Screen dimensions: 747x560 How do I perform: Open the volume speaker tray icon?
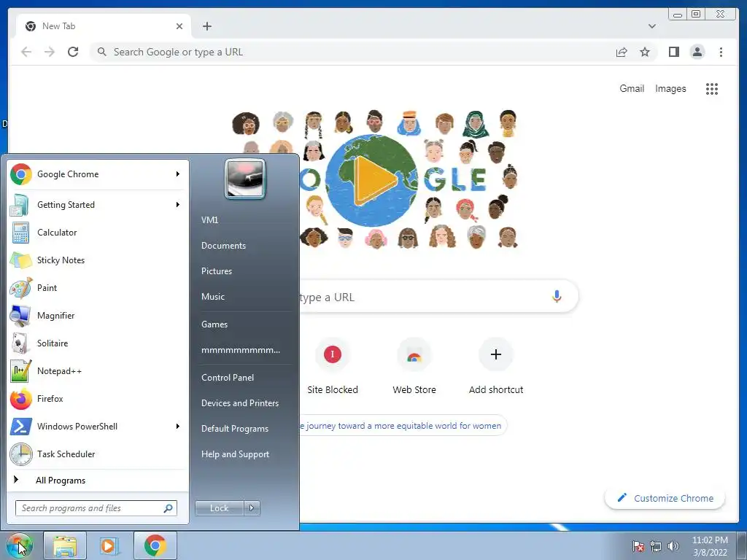point(673,546)
